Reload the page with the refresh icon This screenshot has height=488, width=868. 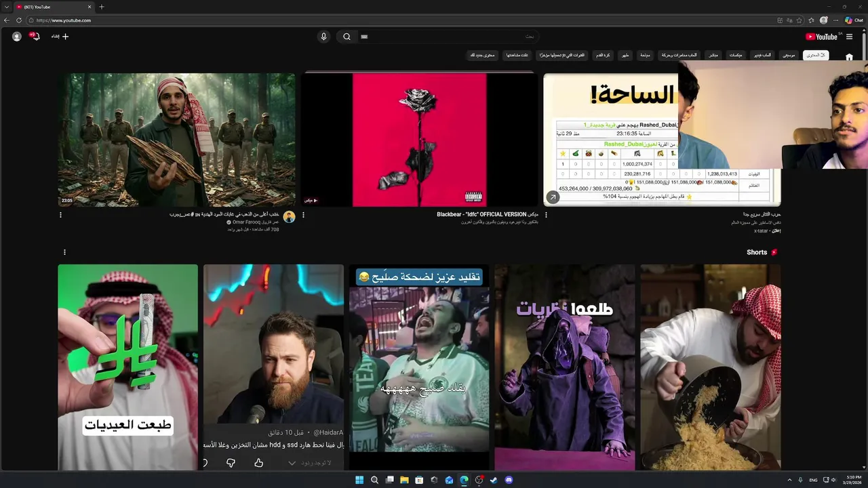(20, 20)
